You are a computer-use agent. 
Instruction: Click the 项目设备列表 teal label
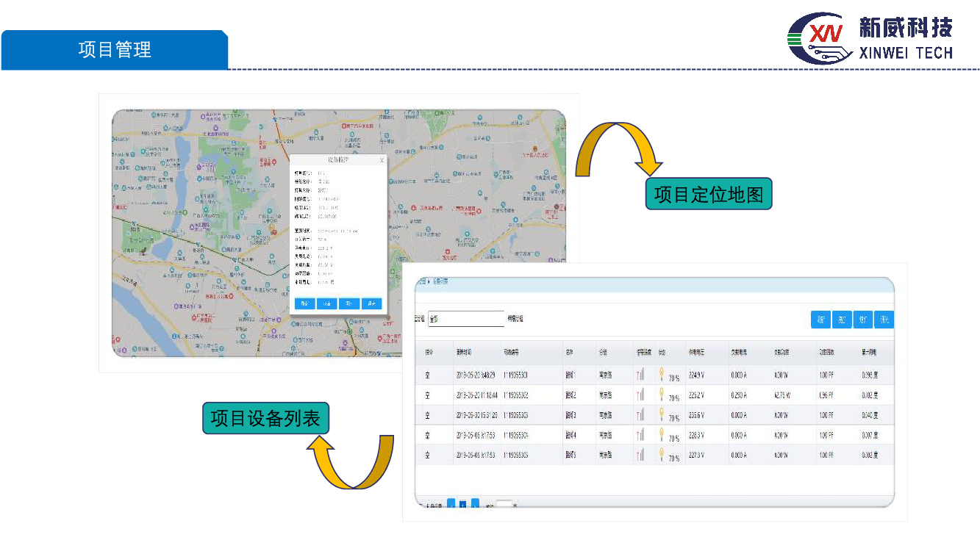click(x=265, y=419)
